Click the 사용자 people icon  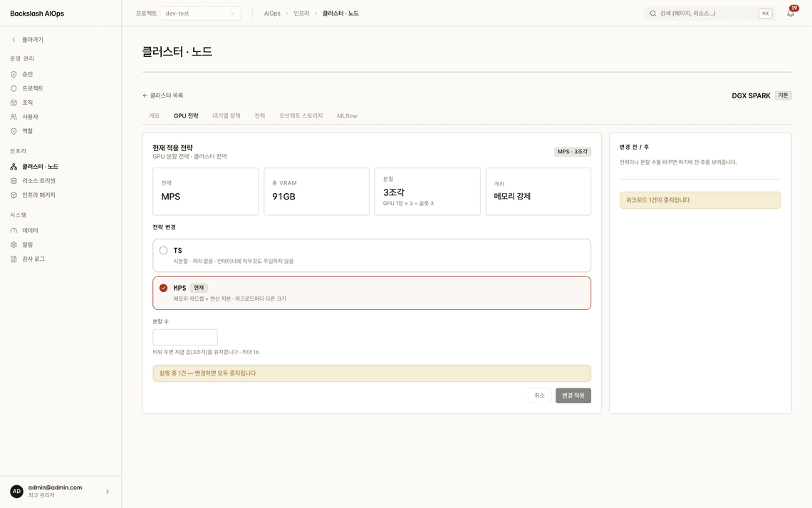tap(14, 117)
